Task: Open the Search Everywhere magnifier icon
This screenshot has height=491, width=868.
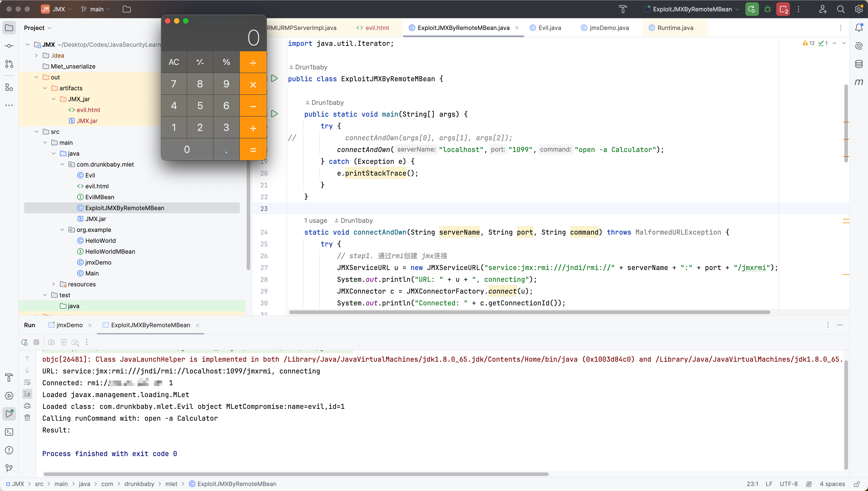Action: click(841, 9)
